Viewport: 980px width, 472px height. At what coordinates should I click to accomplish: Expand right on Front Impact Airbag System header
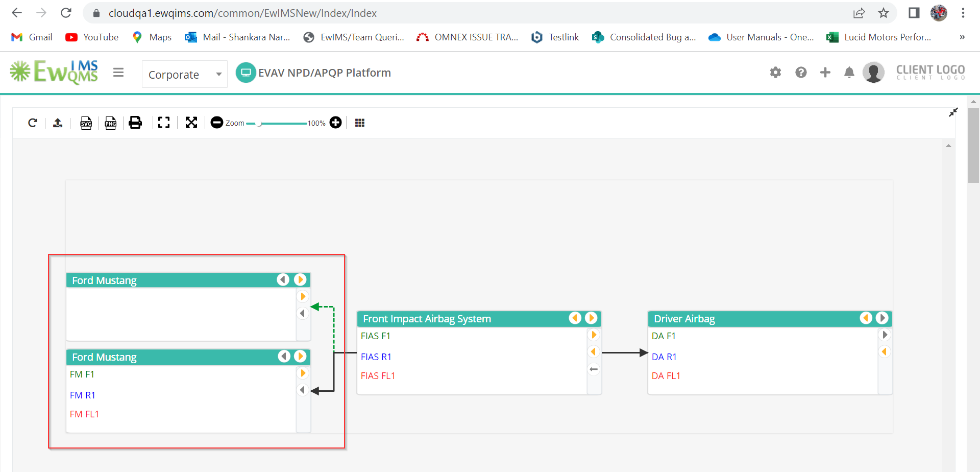coord(591,318)
